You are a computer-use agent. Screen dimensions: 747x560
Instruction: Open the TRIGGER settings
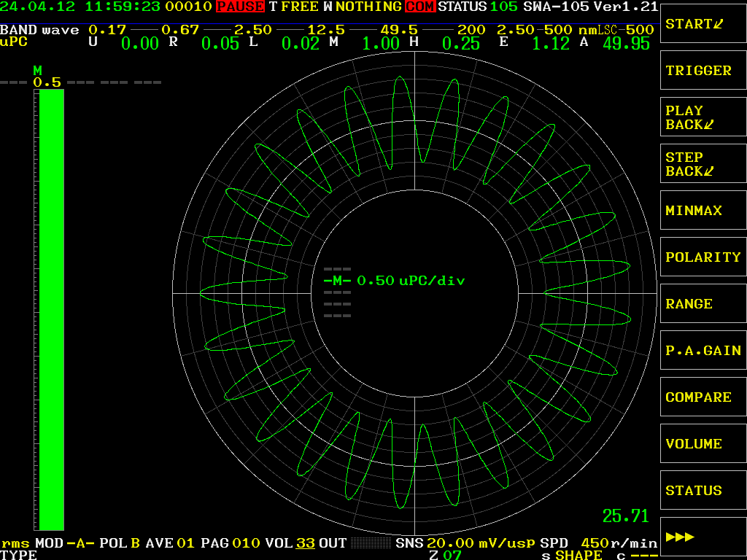pos(703,71)
